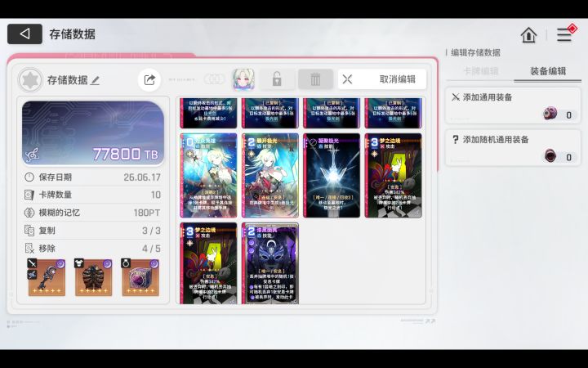Click the 复制 3/3 row
This screenshot has width=588, height=368.
pos(92,231)
